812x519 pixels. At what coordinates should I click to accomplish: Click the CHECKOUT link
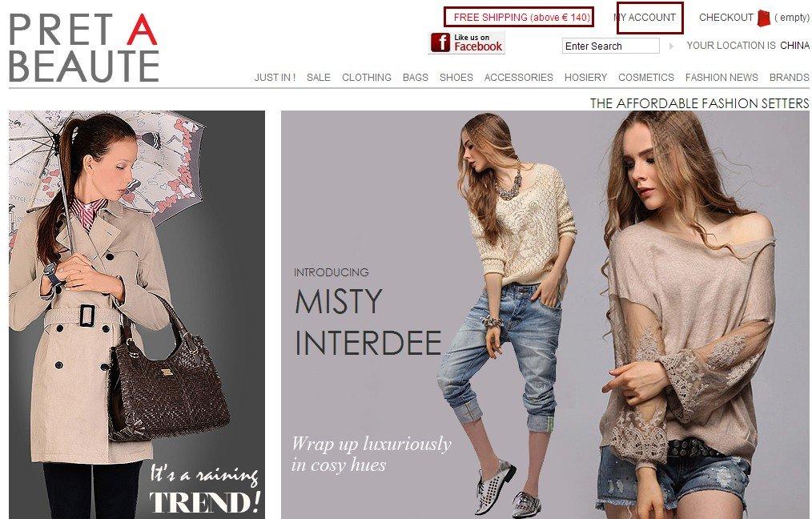click(x=726, y=18)
